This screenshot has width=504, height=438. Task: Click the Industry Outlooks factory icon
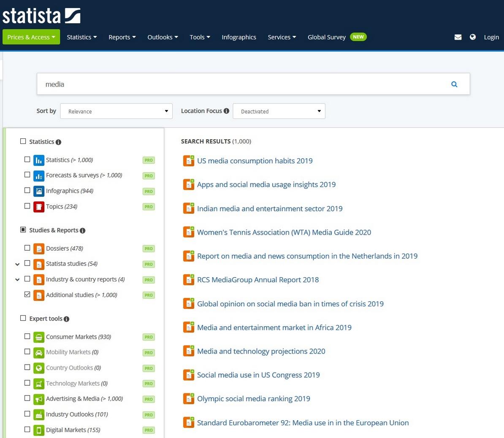[39, 414]
